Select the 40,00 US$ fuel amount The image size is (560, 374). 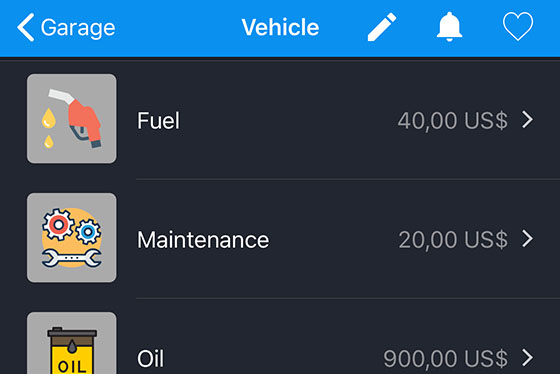tap(452, 121)
